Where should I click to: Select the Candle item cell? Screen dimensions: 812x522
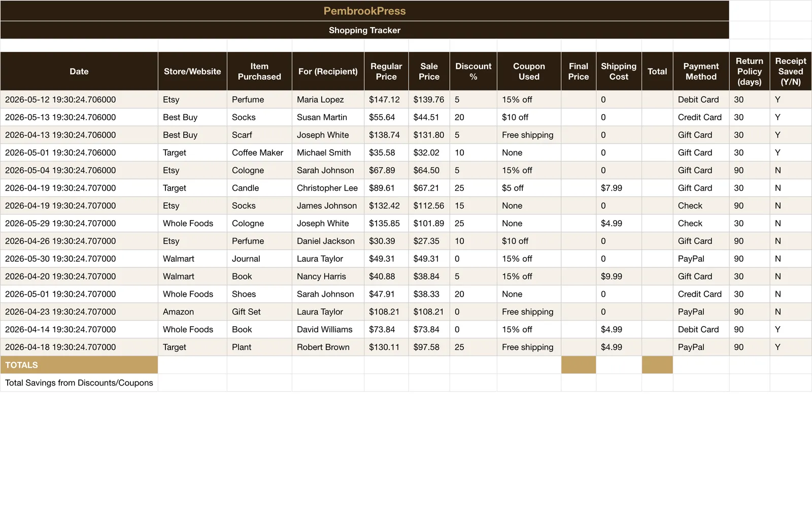click(x=259, y=188)
